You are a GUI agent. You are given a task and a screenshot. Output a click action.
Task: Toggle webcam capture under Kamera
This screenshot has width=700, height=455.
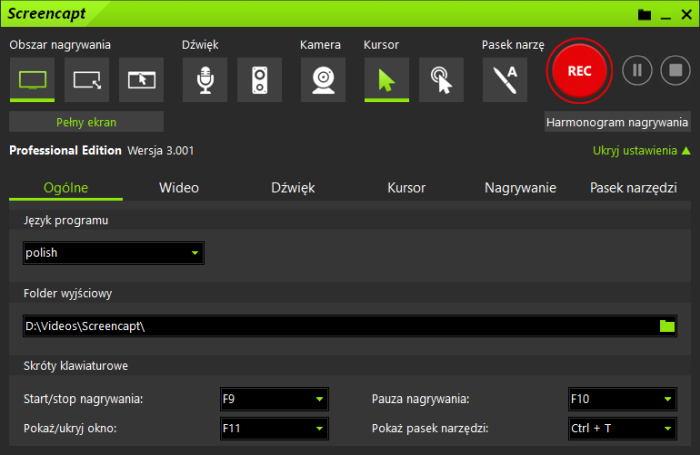point(323,79)
